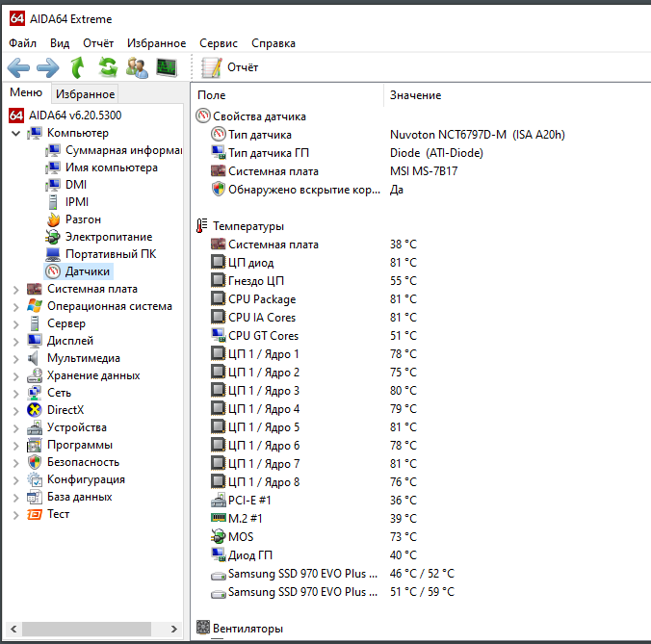
Task: Expand the Сервер tree node
Action: 15,324
